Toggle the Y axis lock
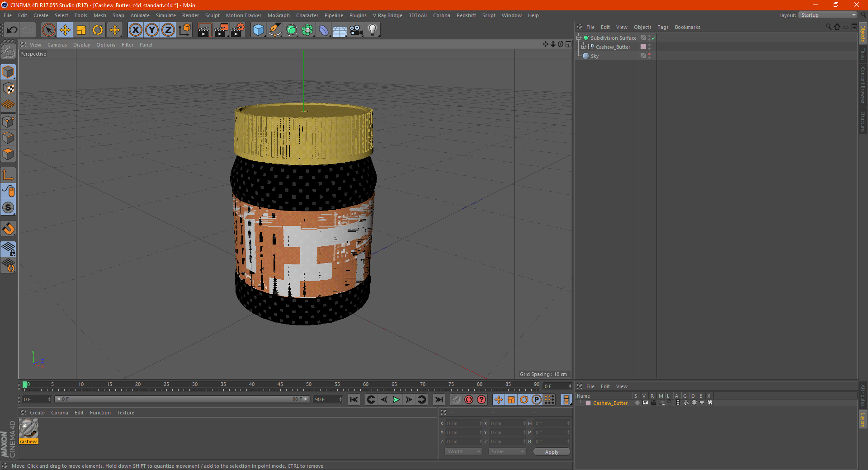 152,30
